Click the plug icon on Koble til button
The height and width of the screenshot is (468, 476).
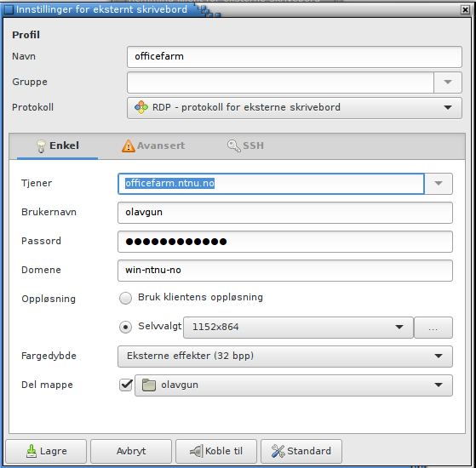click(x=196, y=451)
